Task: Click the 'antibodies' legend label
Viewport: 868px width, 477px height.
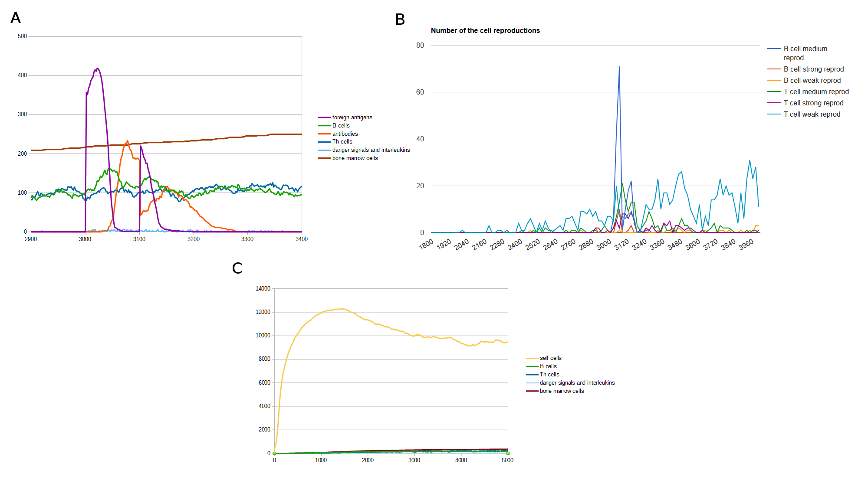Action: pyautogui.click(x=345, y=134)
